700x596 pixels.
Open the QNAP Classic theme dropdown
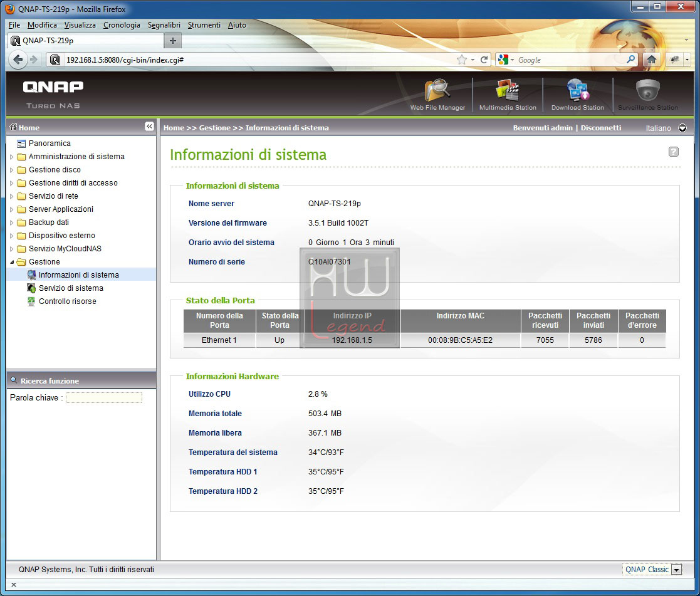[677, 570]
